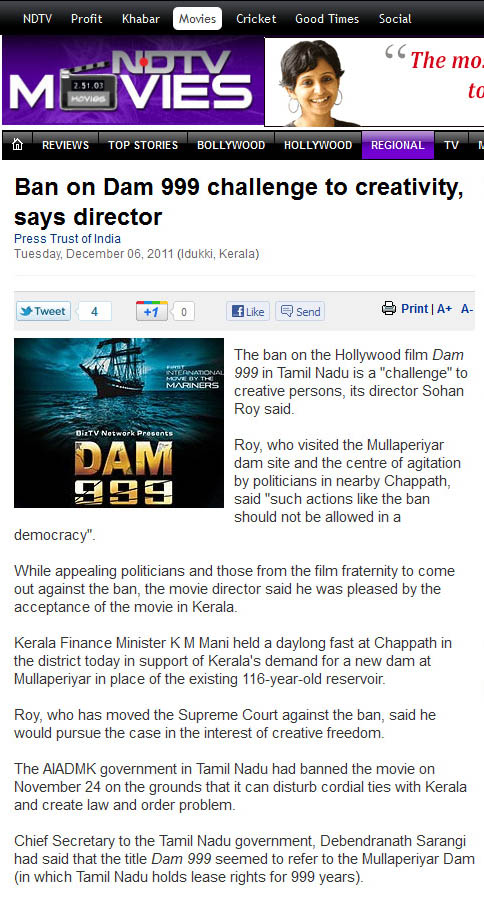
Task: Tweet this article
Action: (43, 312)
